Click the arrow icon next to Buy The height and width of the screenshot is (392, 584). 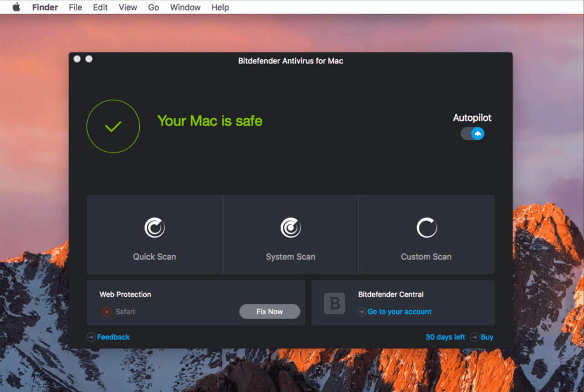[475, 337]
